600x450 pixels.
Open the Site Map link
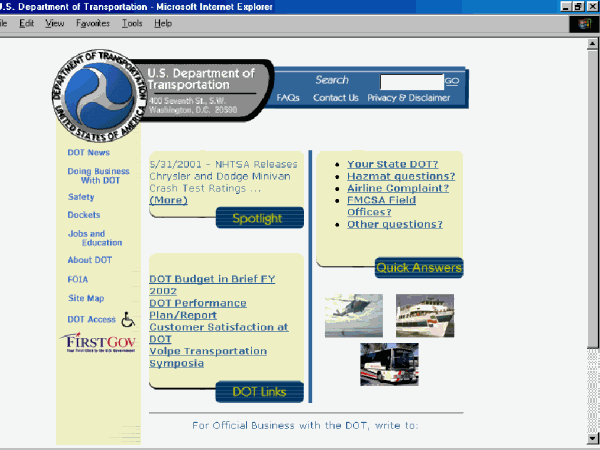click(x=86, y=298)
